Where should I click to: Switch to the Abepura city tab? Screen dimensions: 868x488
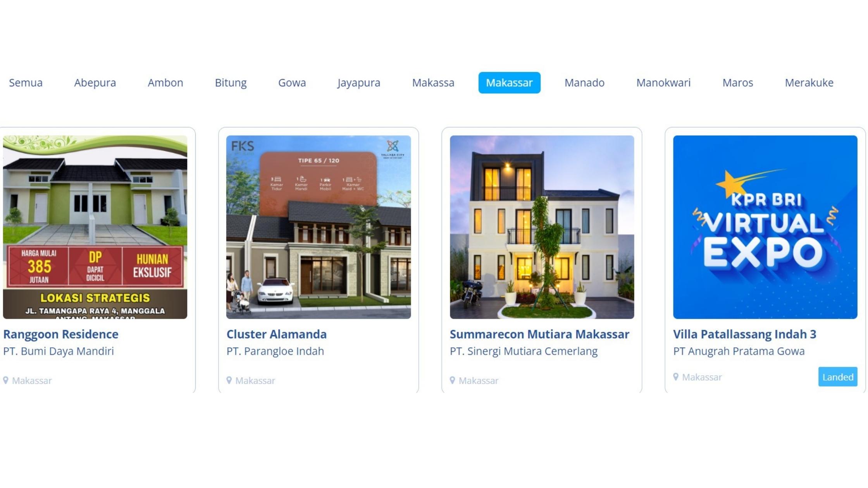[95, 82]
